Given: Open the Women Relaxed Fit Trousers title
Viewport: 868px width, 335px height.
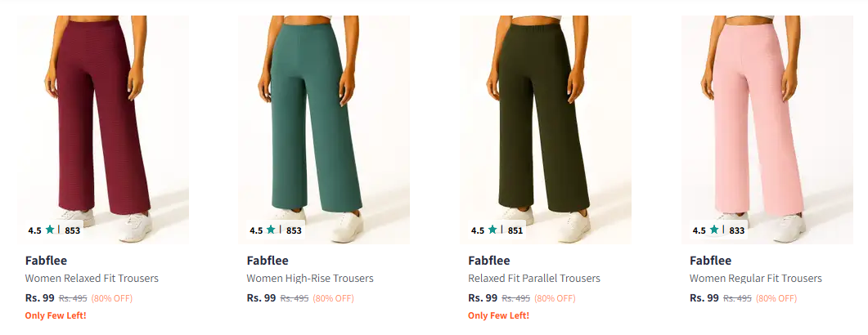Looking at the screenshot, I should [92, 279].
